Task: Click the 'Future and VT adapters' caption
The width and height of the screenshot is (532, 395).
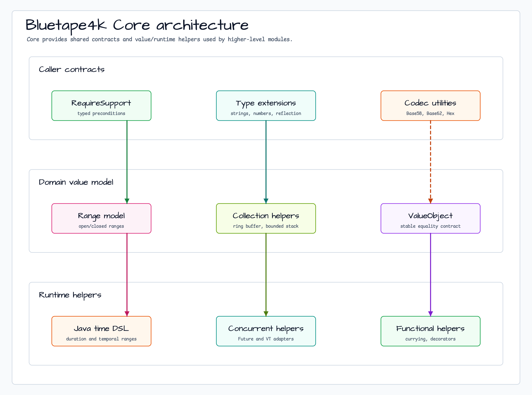Action: click(x=266, y=339)
